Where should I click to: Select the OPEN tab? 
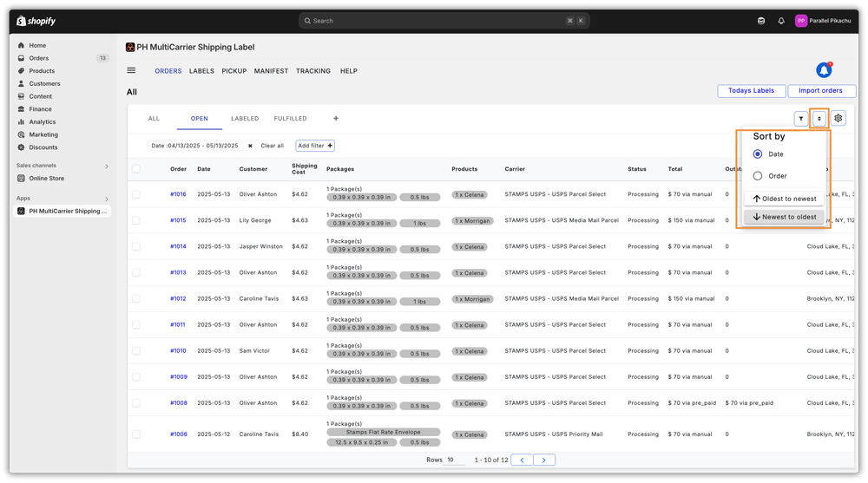point(200,119)
